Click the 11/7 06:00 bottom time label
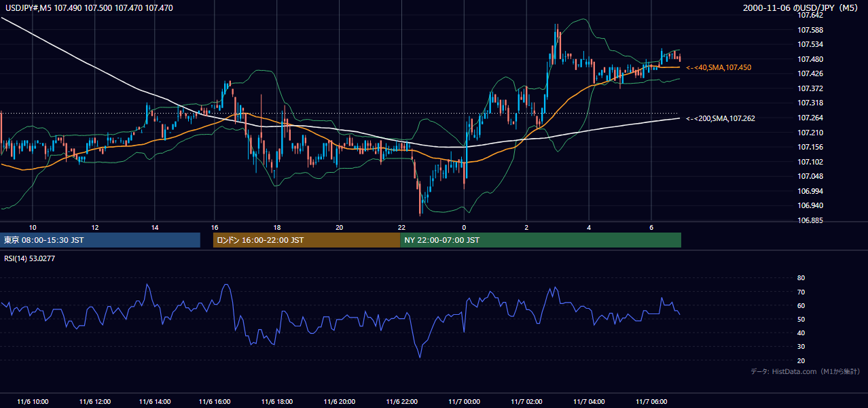 coord(651,401)
